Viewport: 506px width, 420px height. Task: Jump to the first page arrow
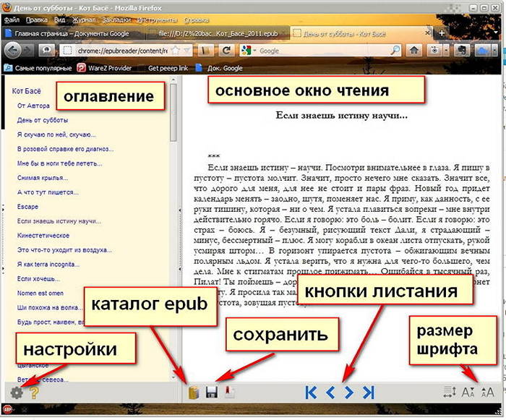click(x=311, y=393)
